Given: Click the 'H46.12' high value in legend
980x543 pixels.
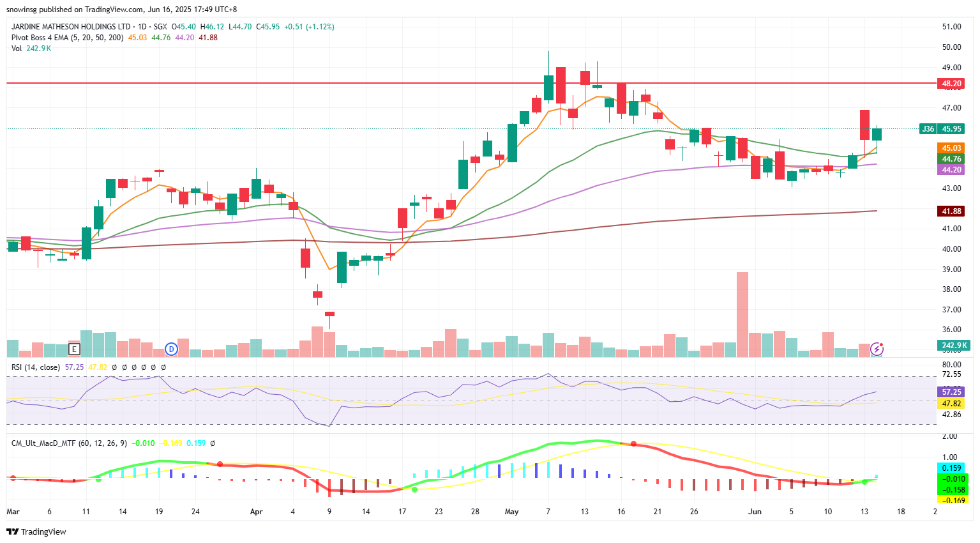Looking at the screenshot, I should point(212,27).
